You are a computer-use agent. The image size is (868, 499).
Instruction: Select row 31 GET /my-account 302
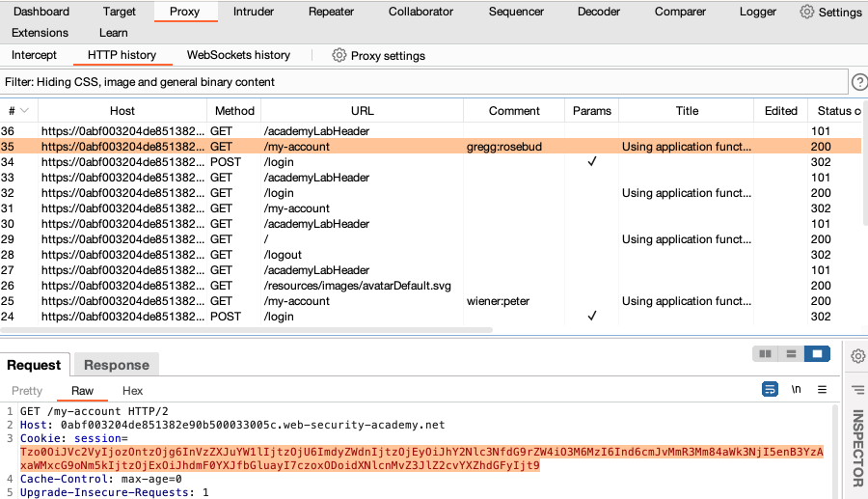(431, 208)
